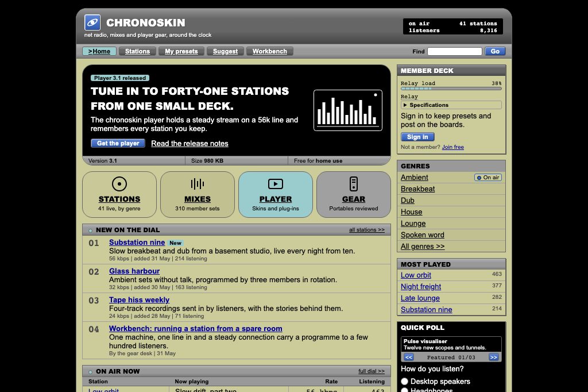Image resolution: width=588 pixels, height=392 pixels.
Task: Click the Player card heading
Action: (276, 199)
